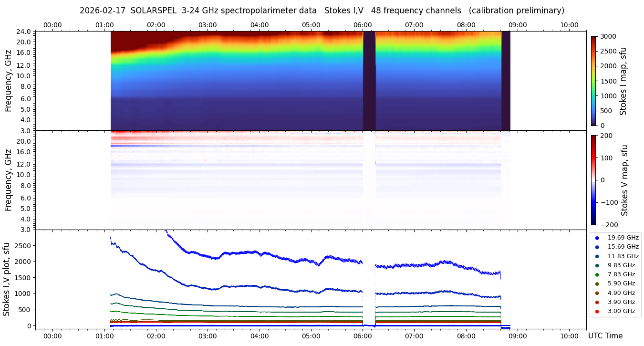Click the 24.0 GHz frequency tick label
The image size is (644, 346).
[24, 31]
